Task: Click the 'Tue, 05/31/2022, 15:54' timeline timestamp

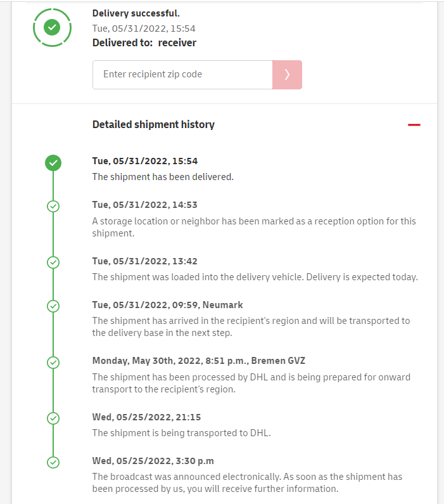Action: click(145, 161)
